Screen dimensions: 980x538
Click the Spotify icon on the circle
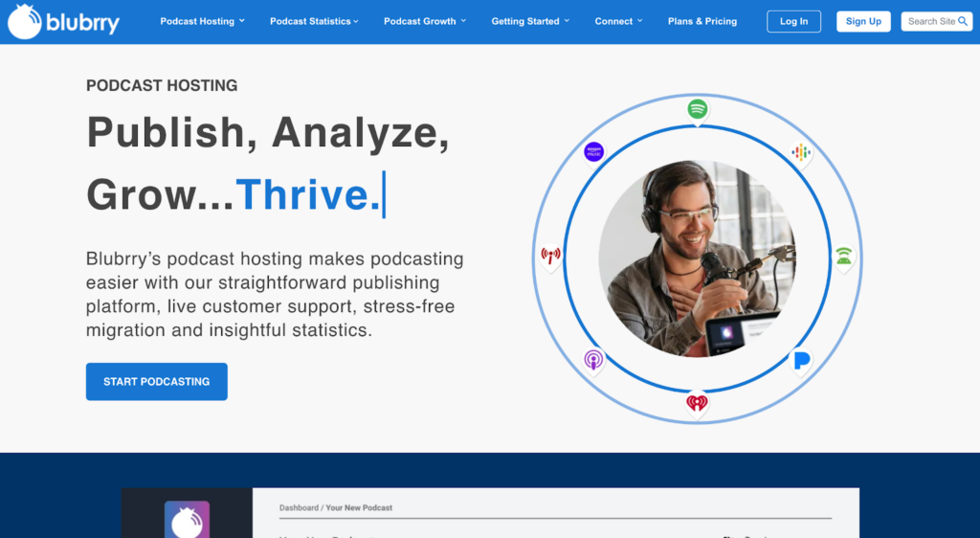pyautogui.click(x=698, y=109)
